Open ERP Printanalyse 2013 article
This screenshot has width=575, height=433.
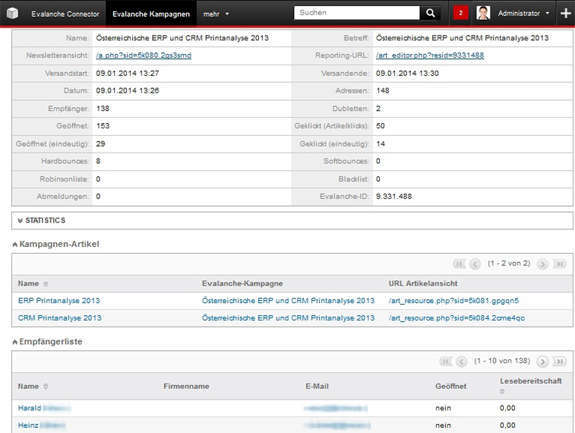(59, 301)
